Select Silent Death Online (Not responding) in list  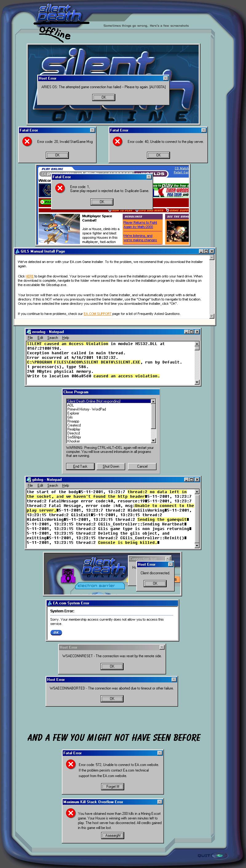pyautogui.click(x=109, y=401)
